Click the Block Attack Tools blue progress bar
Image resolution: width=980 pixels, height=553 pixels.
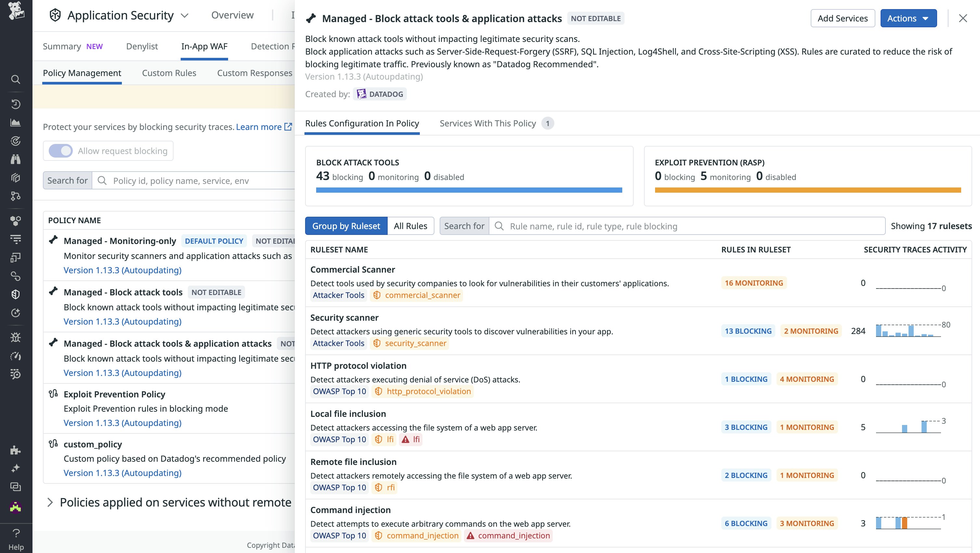(469, 190)
